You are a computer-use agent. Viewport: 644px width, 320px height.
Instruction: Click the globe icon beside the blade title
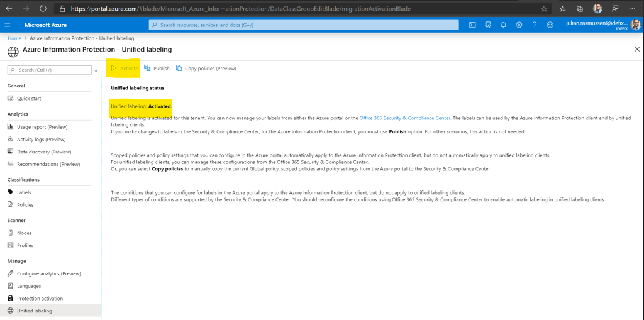tap(13, 52)
